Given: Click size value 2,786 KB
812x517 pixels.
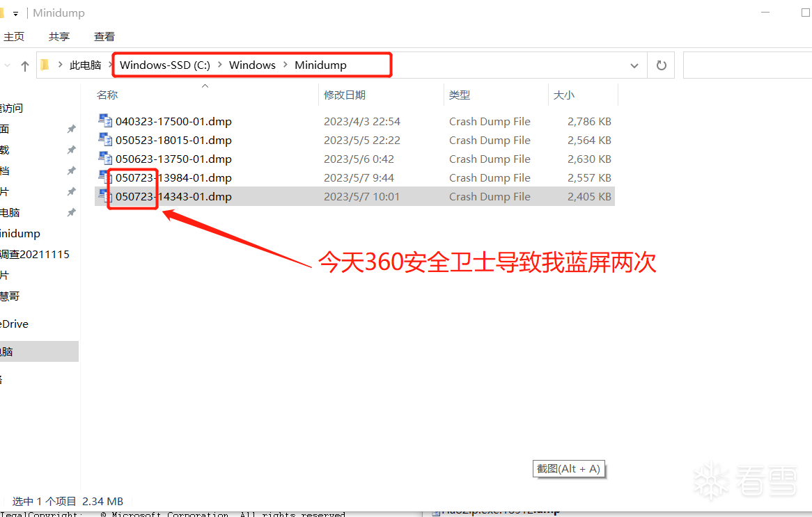Looking at the screenshot, I should click(x=589, y=122).
